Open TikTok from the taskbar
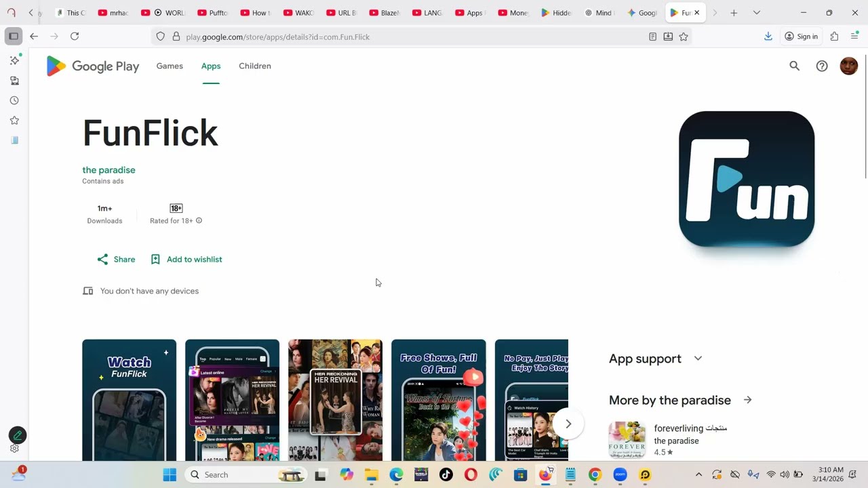This screenshot has height=488, width=868. (446, 474)
